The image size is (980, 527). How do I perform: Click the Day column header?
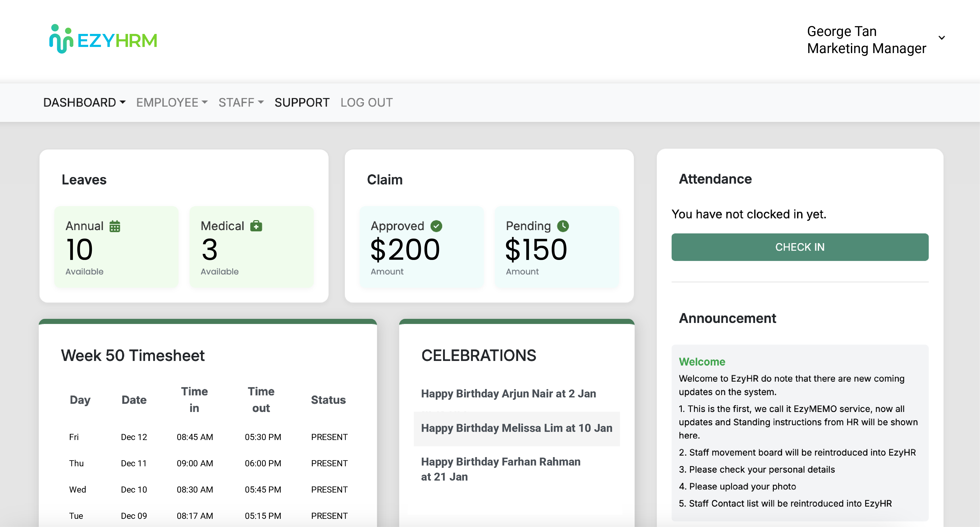point(80,400)
